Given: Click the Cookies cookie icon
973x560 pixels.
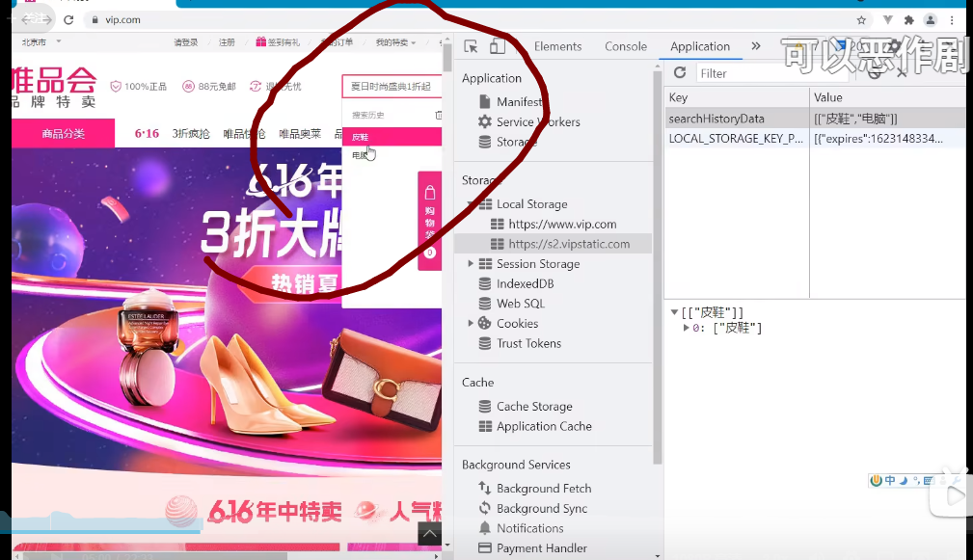Looking at the screenshot, I should point(485,323).
